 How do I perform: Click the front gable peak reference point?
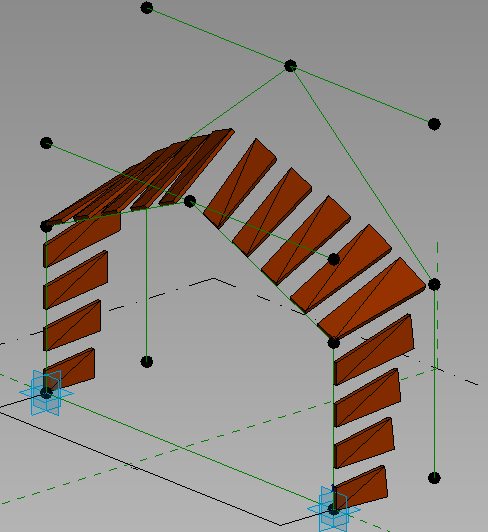pyautogui.click(x=190, y=202)
